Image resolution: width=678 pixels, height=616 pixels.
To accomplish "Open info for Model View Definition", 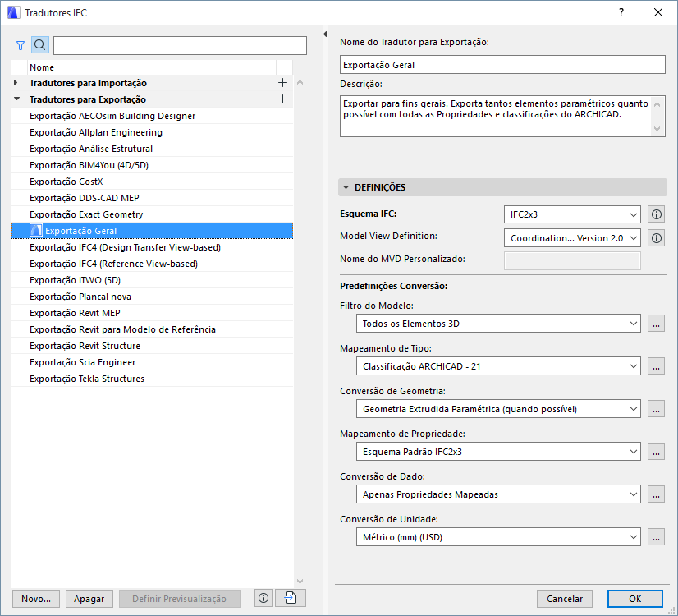I will coord(656,238).
